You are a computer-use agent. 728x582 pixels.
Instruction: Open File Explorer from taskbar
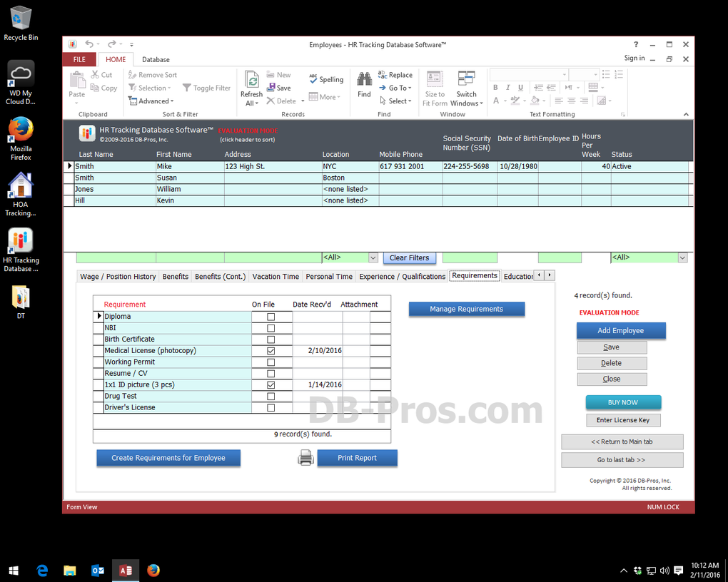pos(70,570)
